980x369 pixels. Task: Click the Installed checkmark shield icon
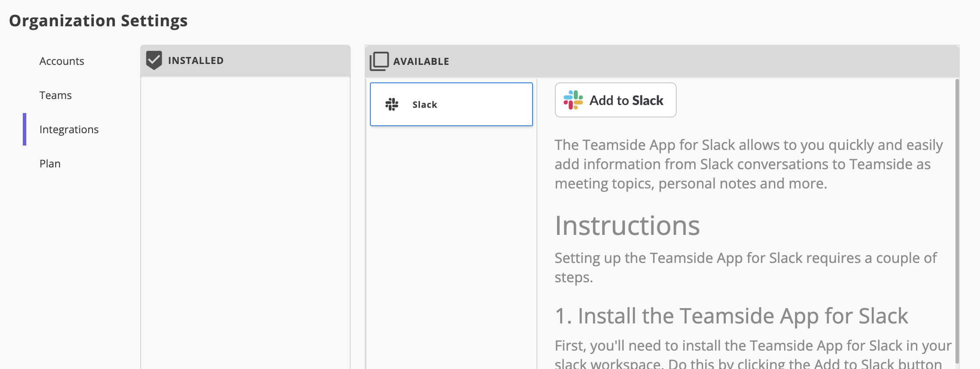tap(154, 60)
